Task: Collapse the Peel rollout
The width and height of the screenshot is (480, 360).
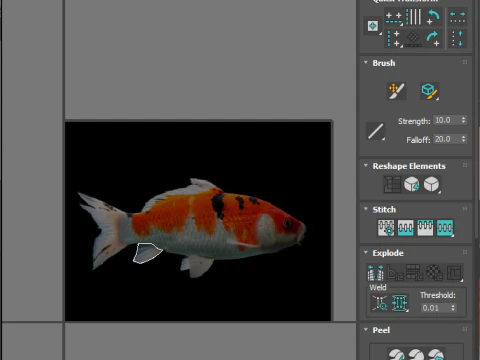Action: 366,330
